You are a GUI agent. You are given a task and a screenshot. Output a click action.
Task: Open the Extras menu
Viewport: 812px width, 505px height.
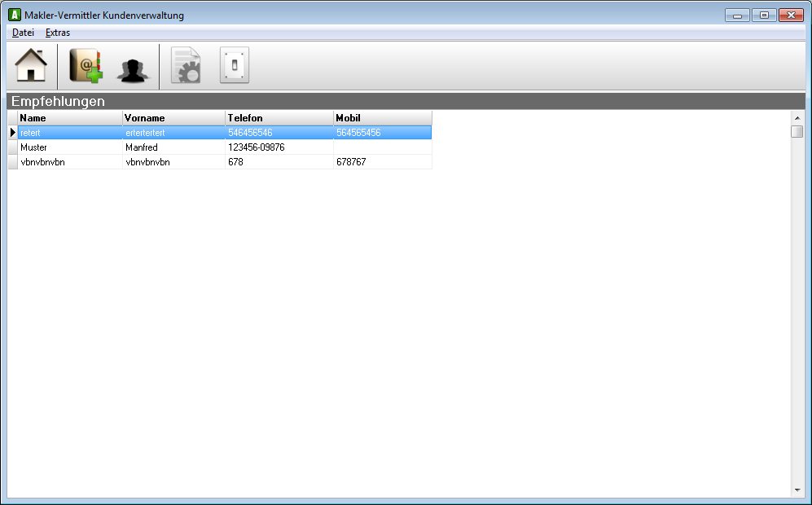[58, 33]
